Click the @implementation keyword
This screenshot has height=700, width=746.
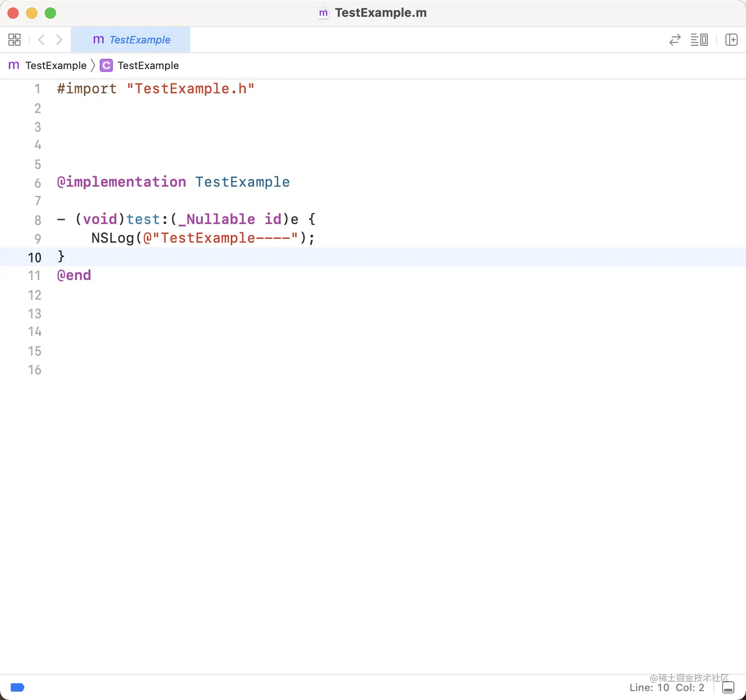(121, 182)
